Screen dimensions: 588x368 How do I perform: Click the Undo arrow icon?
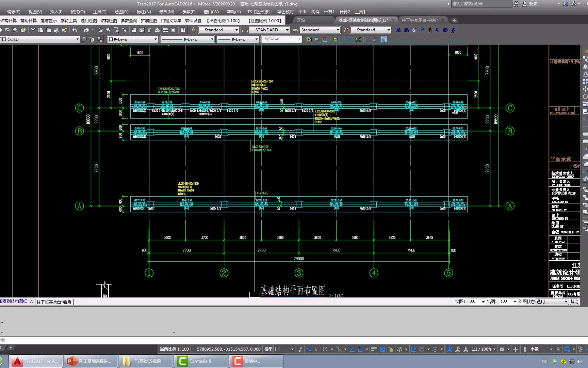pos(74,30)
